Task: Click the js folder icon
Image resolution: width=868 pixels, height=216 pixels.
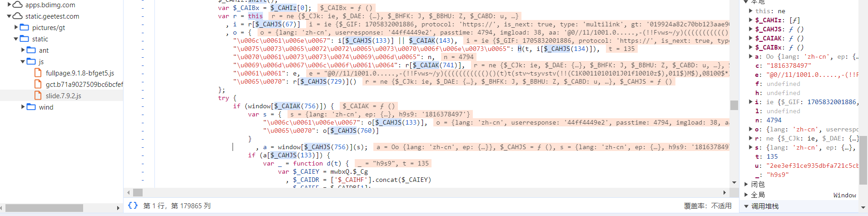Action: pos(31,61)
